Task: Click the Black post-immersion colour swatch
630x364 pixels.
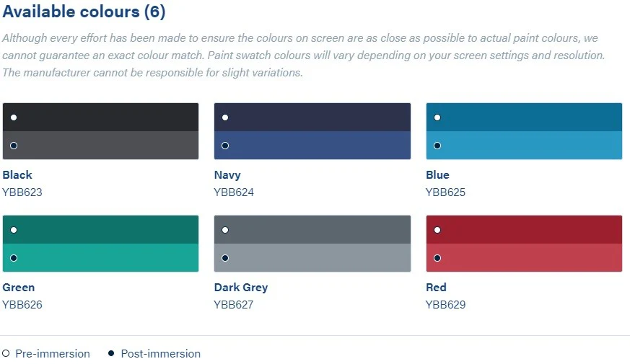Action: point(100,146)
